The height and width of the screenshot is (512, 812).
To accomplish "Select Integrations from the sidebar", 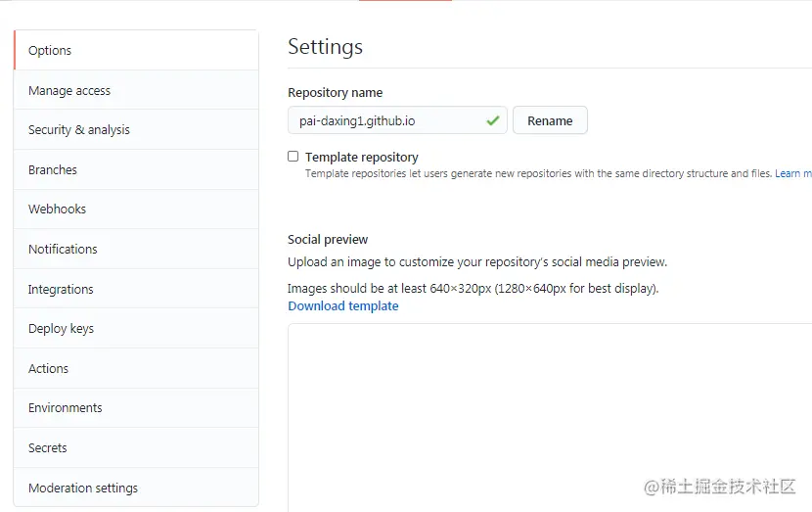I will click(61, 290).
